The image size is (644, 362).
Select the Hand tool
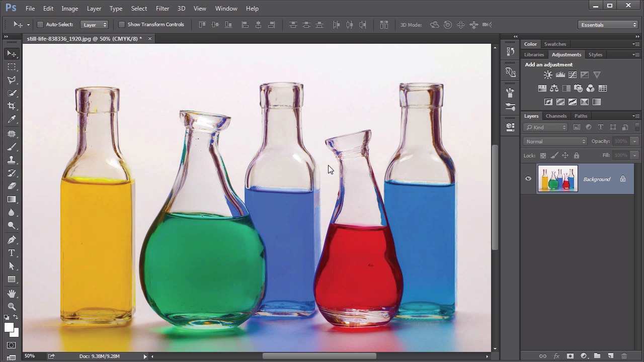click(x=12, y=293)
